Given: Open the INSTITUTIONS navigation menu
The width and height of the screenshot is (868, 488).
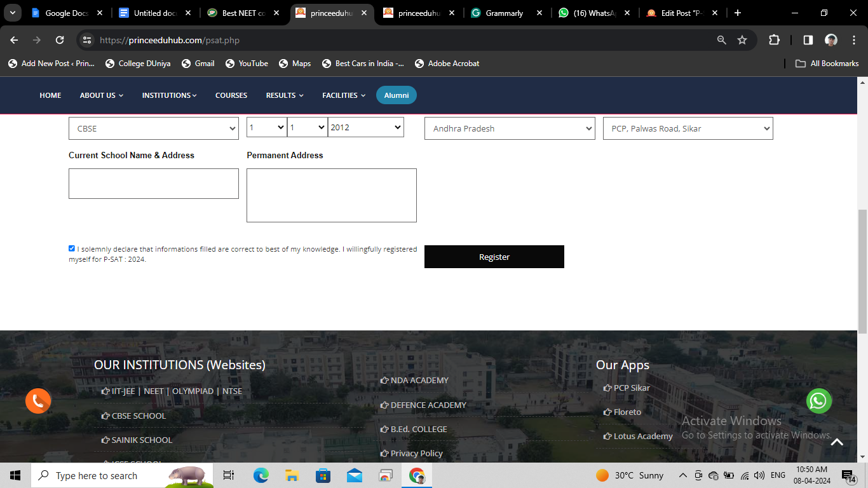Looking at the screenshot, I should tap(168, 95).
